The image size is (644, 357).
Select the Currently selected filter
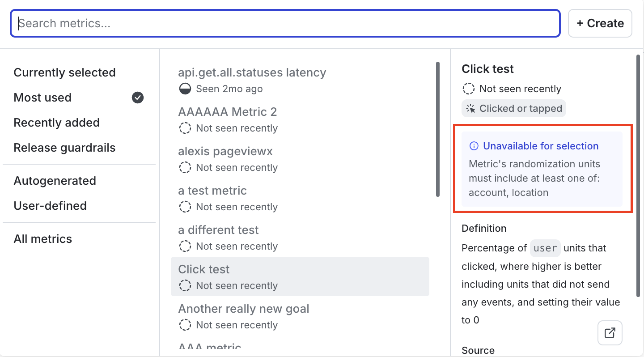[x=64, y=72]
